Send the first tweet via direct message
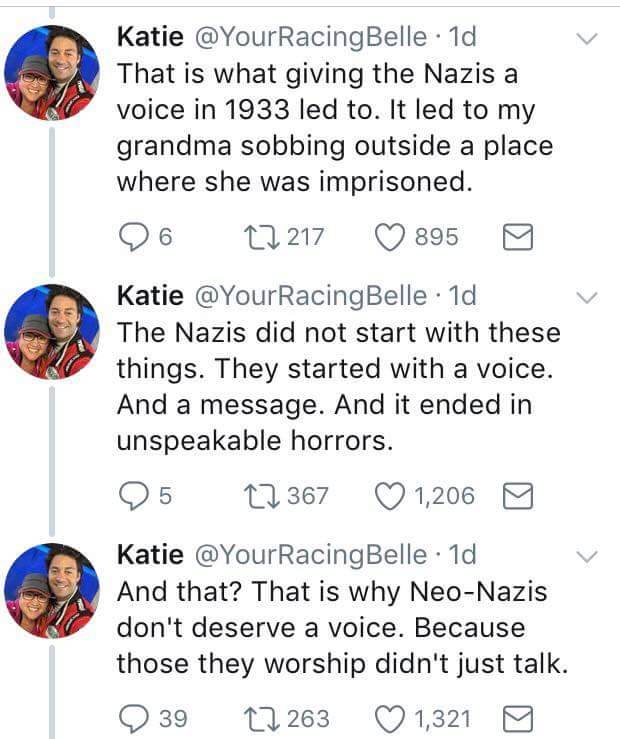The width and height of the screenshot is (620, 739). [x=515, y=237]
